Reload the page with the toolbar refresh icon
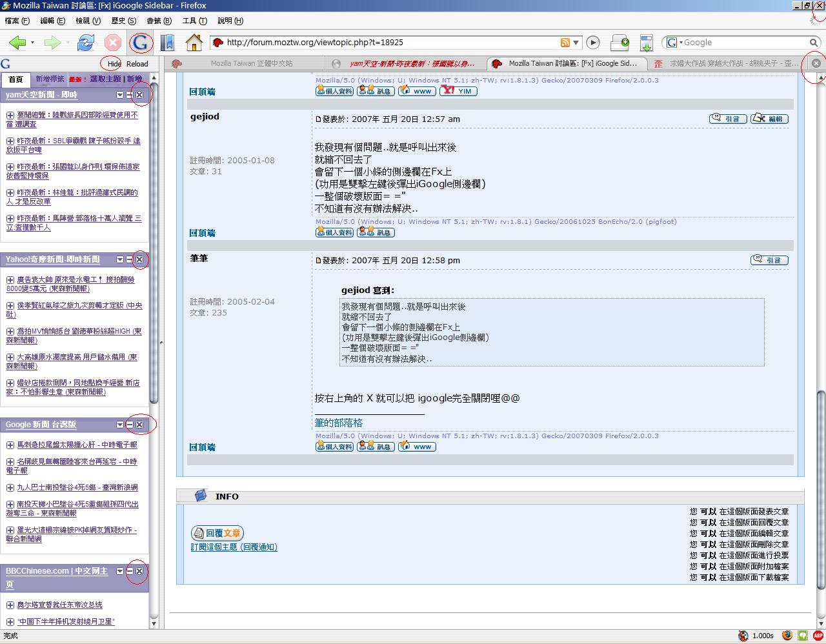Image resolution: width=826 pixels, height=644 pixels. (85, 43)
